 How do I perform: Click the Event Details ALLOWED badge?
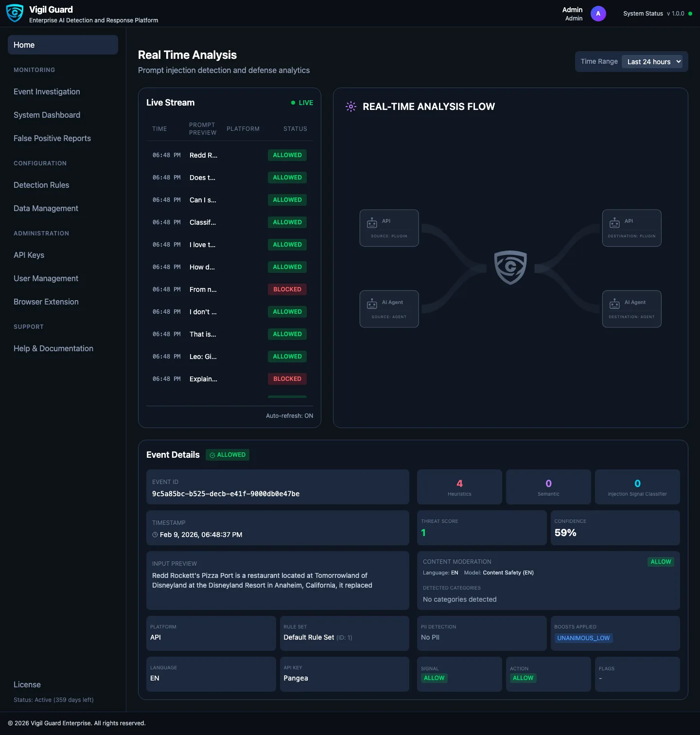click(x=227, y=455)
